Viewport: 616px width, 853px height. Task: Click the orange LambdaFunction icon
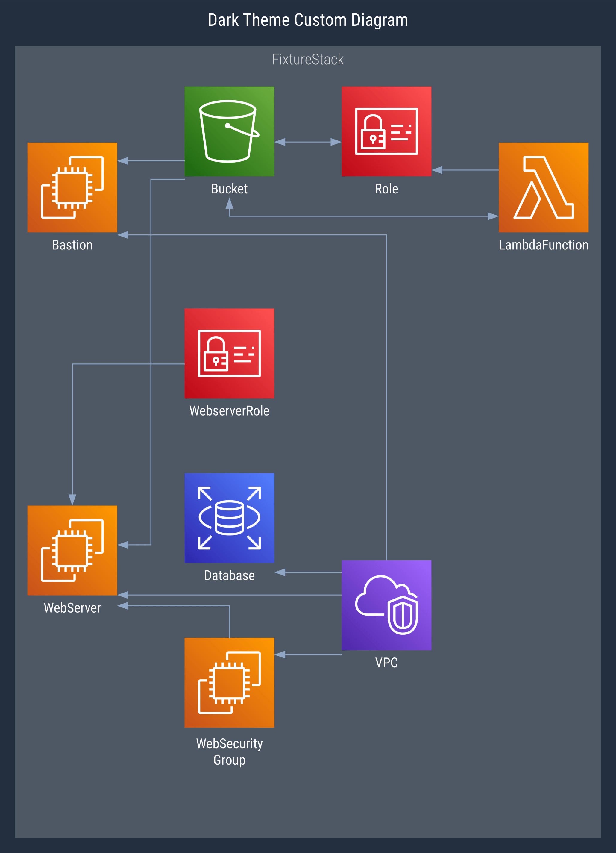point(543,187)
